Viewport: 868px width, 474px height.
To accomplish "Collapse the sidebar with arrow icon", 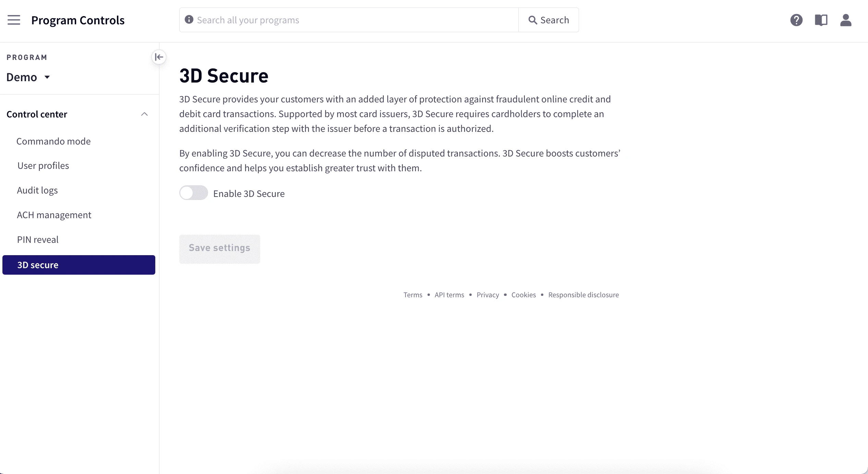I will click(159, 57).
